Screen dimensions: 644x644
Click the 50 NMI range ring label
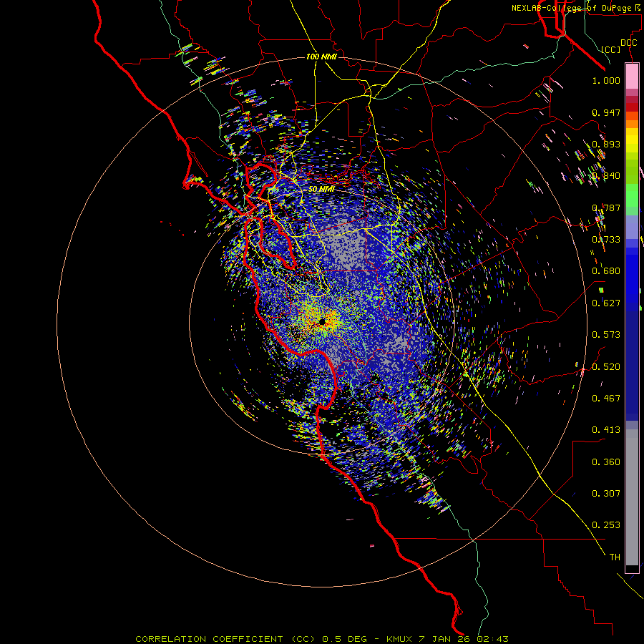click(x=321, y=190)
